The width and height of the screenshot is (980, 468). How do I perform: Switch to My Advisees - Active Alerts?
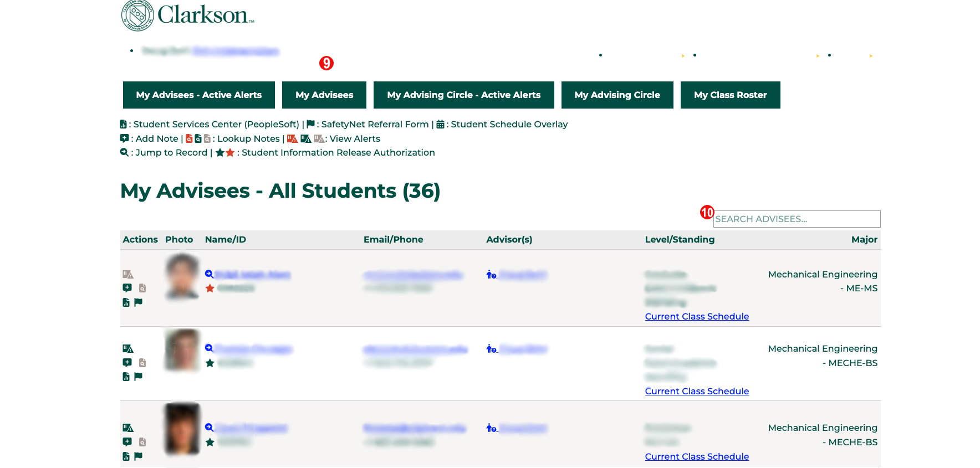[198, 95]
